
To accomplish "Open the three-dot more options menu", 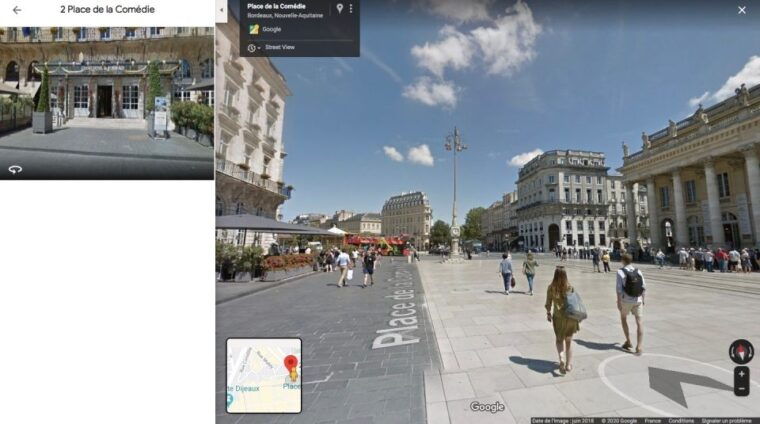I will pyautogui.click(x=350, y=8).
